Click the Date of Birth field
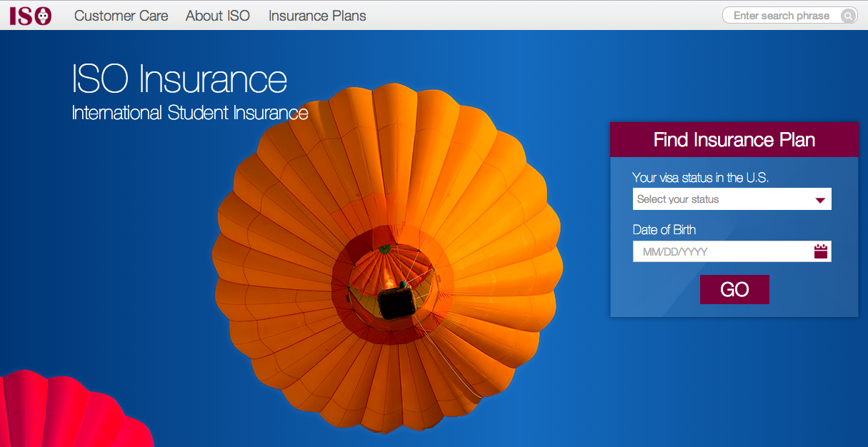This screenshot has height=447, width=868. (x=732, y=251)
